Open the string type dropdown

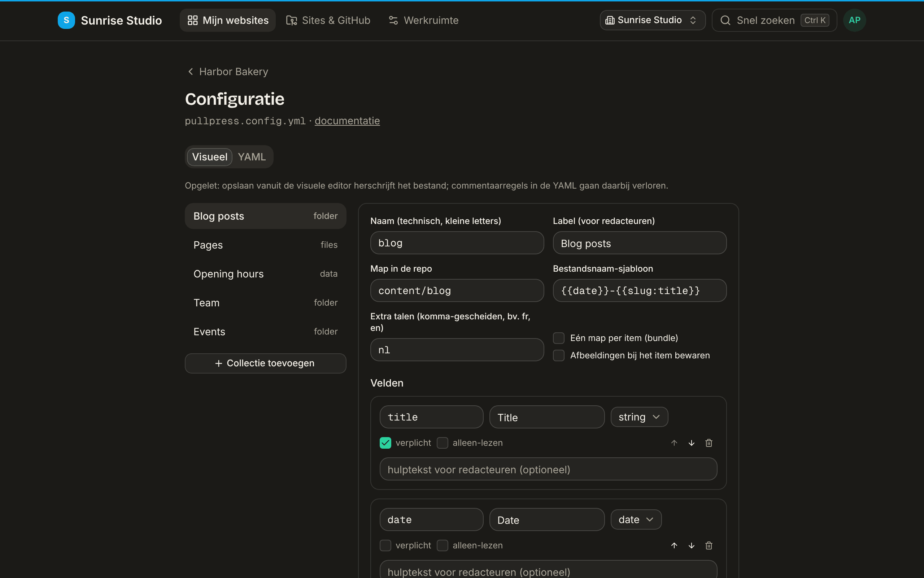[639, 417]
